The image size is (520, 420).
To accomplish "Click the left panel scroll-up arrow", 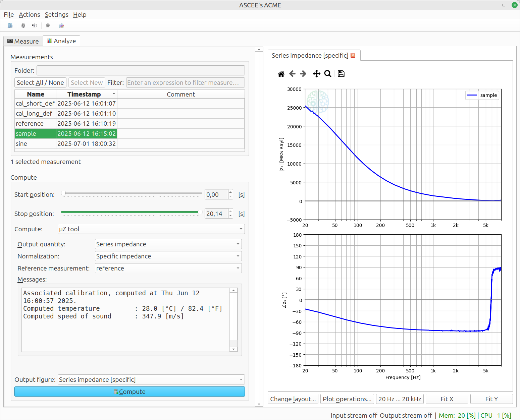I will [x=259, y=49].
